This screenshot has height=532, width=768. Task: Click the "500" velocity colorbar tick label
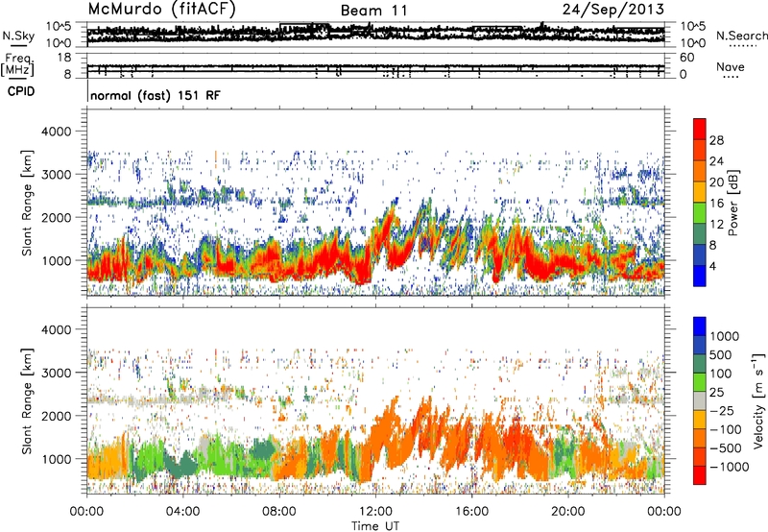[721, 354]
